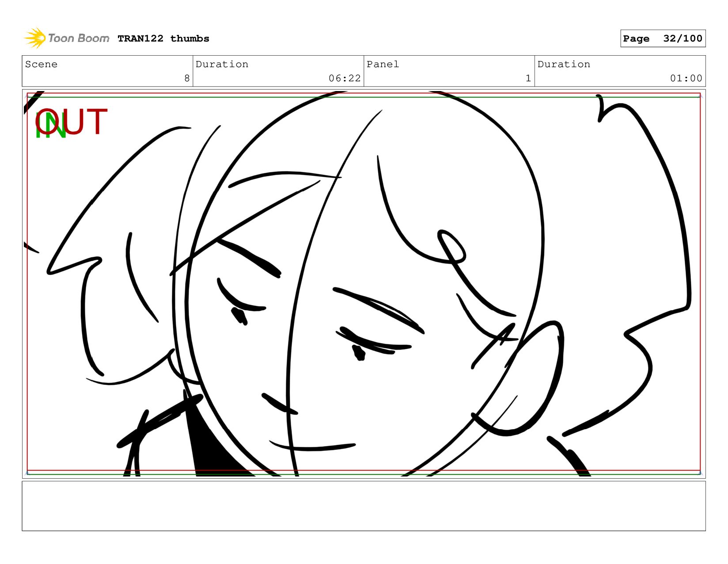This screenshot has width=728, height=564.
Task: Click the 'Scene' header label
Action: 41,64
